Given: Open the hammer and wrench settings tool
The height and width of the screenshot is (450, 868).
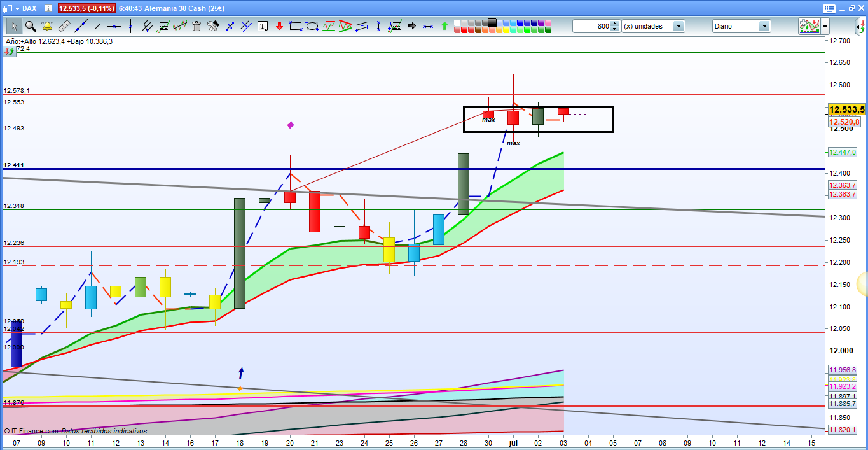Looking at the screenshot, I should click(x=213, y=26).
